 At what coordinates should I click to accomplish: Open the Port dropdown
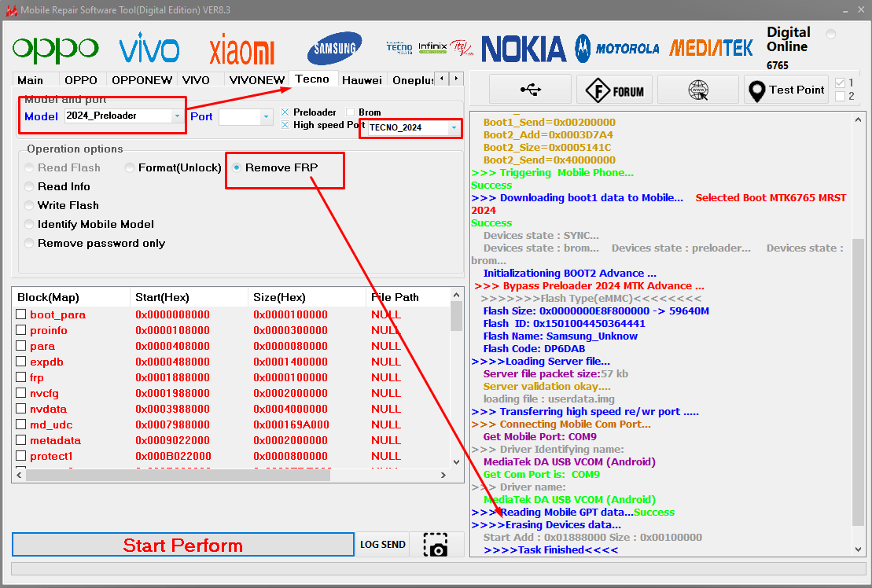click(266, 116)
